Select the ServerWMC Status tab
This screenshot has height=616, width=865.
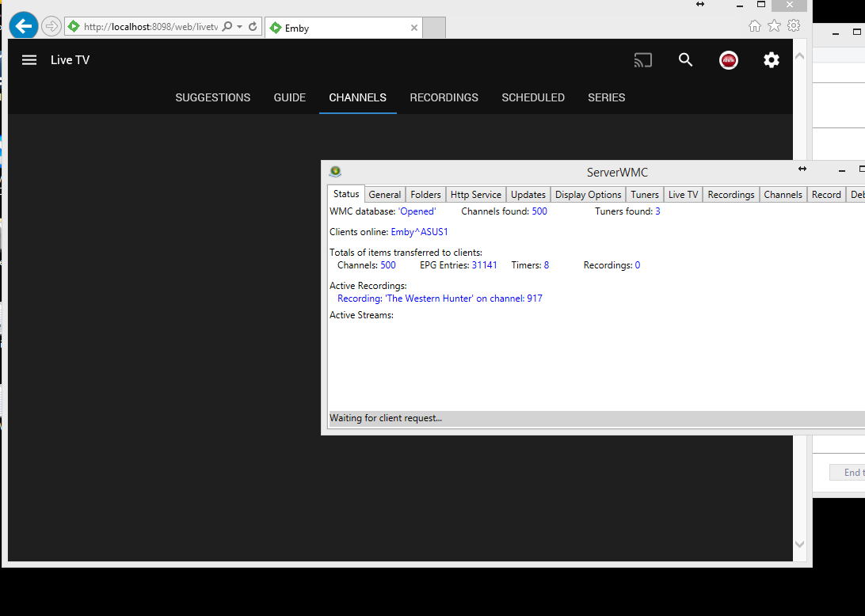coord(346,194)
